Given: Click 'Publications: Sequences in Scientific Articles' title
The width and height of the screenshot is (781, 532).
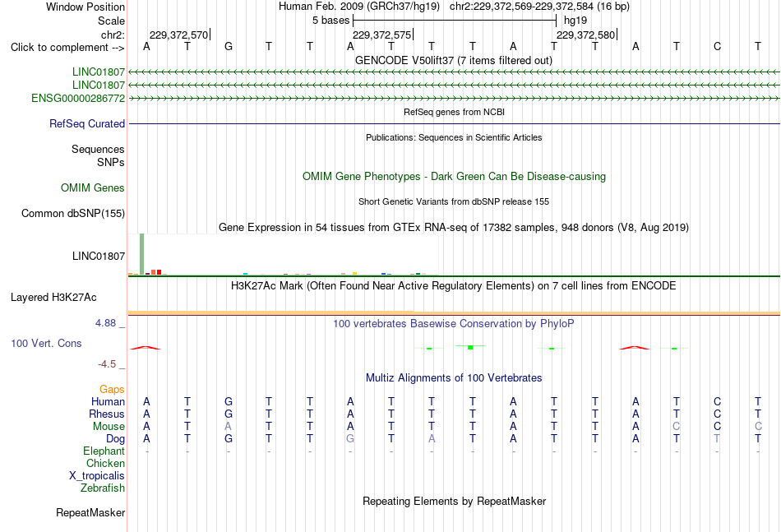Looking at the screenshot, I should [x=454, y=137].
